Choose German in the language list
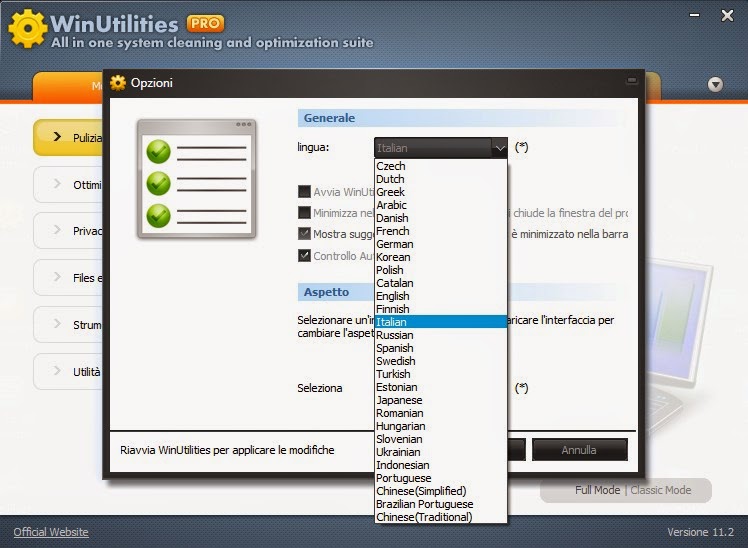 (440, 244)
